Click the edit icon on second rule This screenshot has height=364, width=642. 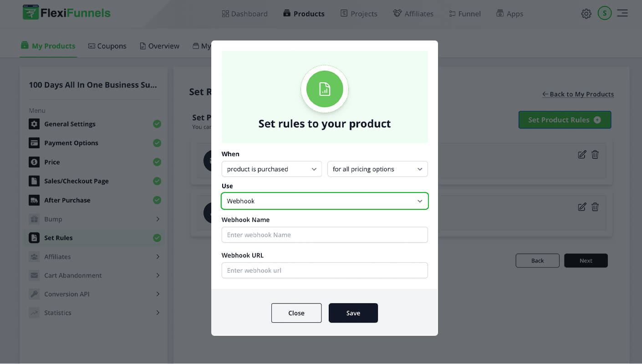pyautogui.click(x=582, y=207)
